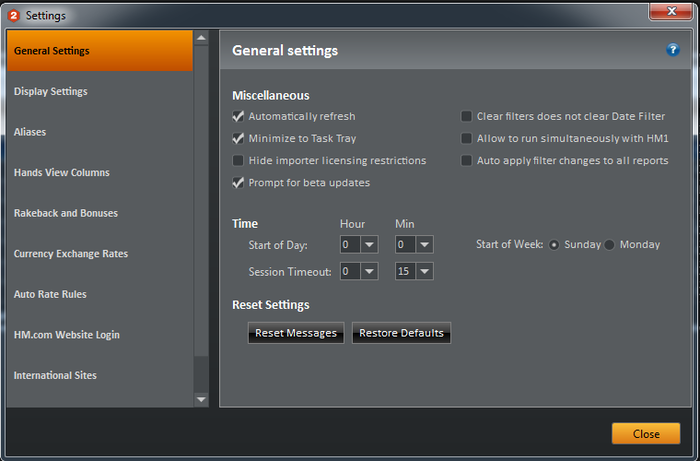Disable Prompt for beta updates
This screenshot has width=700, height=461.
[238, 183]
